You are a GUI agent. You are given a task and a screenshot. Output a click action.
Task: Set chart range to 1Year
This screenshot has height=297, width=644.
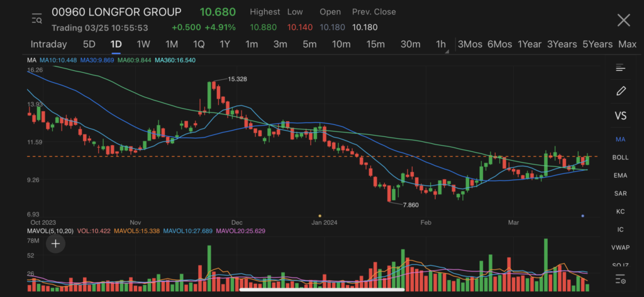coord(530,44)
